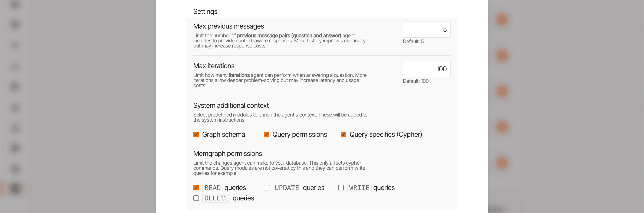Click the 'Settings' heading at the top
Image resolution: width=644 pixels, height=213 pixels.
pos(205,12)
